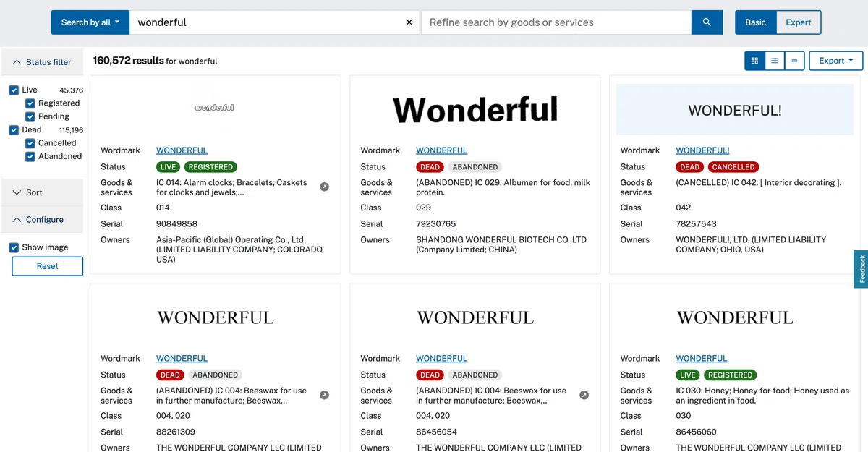Select the Basic search mode
The width and height of the screenshot is (868, 452).
(x=755, y=22)
